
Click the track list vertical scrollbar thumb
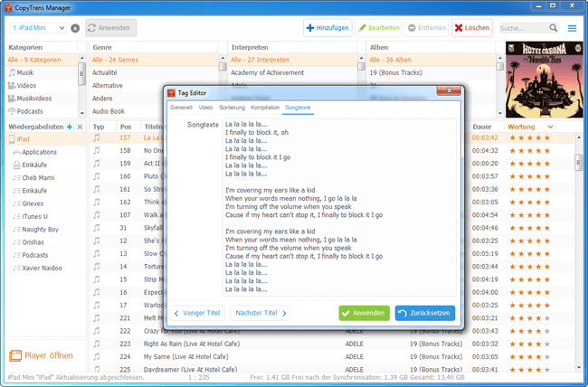(x=579, y=163)
